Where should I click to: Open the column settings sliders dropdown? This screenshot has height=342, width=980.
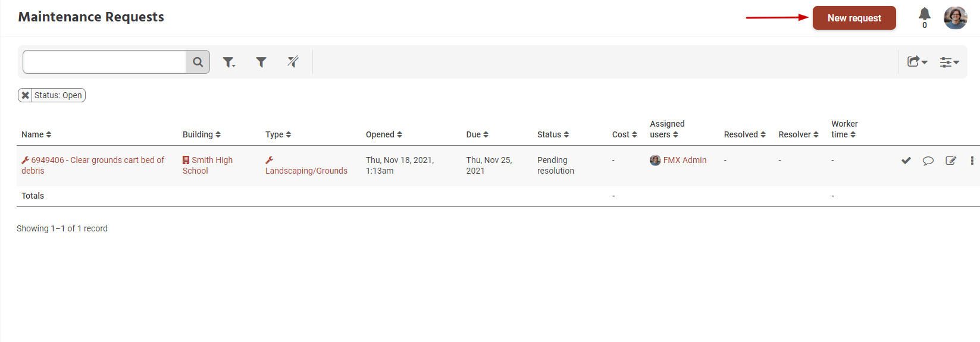[x=949, y=62]
